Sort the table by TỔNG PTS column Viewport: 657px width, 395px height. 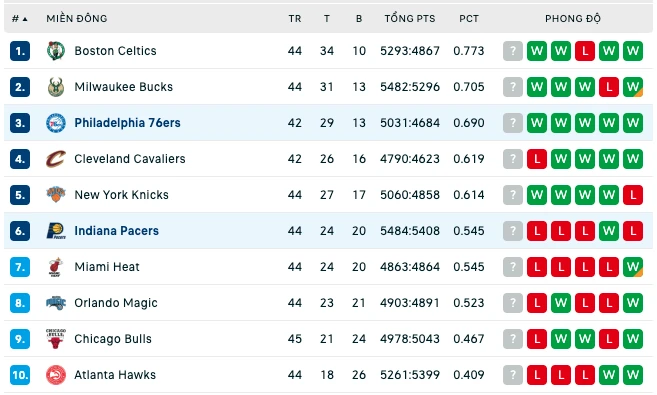[410, 18]
